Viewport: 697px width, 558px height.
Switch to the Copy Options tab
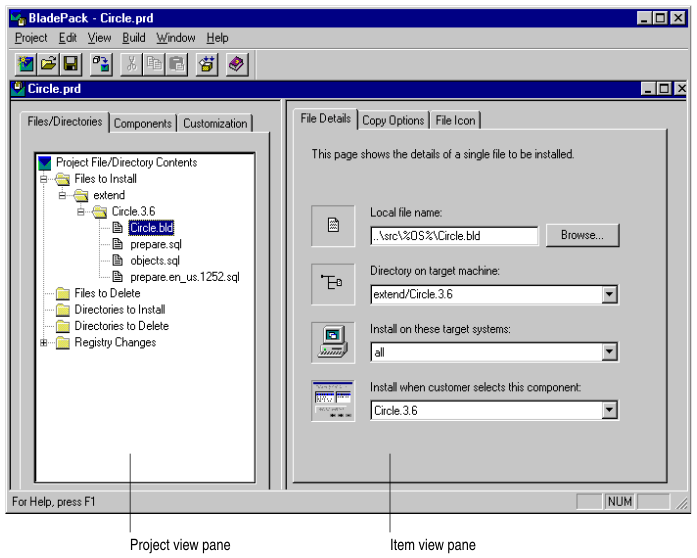(393, 120)
